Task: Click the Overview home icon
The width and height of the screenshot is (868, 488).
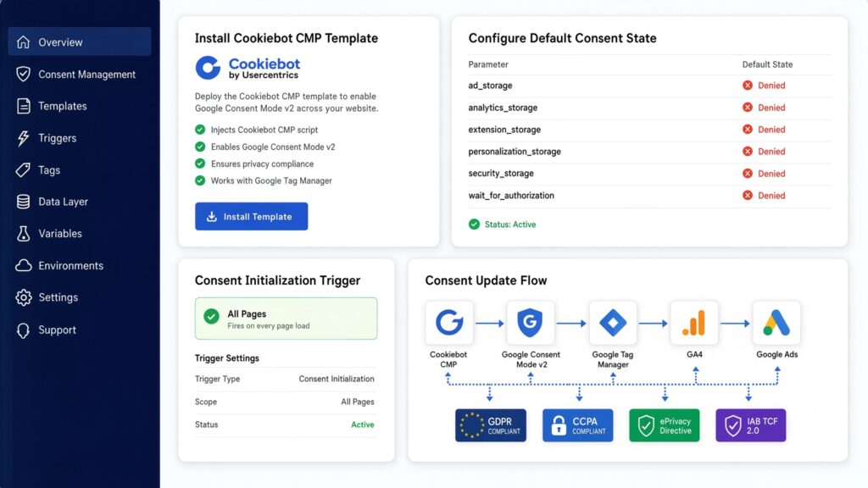Action: (23, 42)
